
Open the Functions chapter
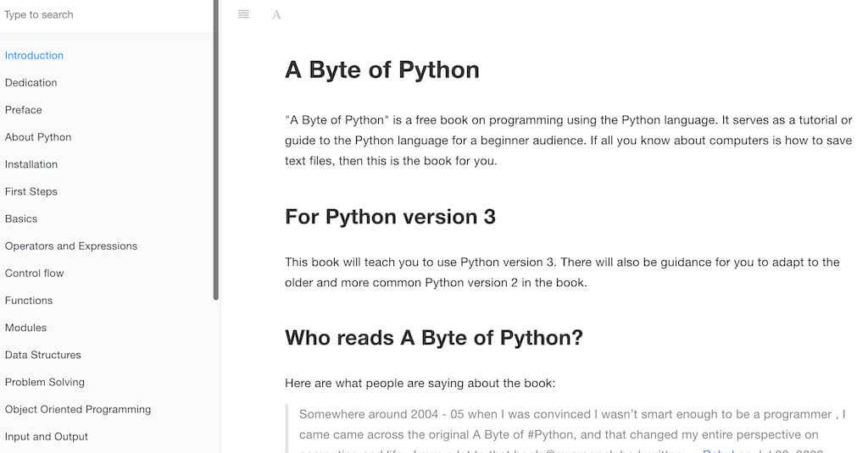29,301
